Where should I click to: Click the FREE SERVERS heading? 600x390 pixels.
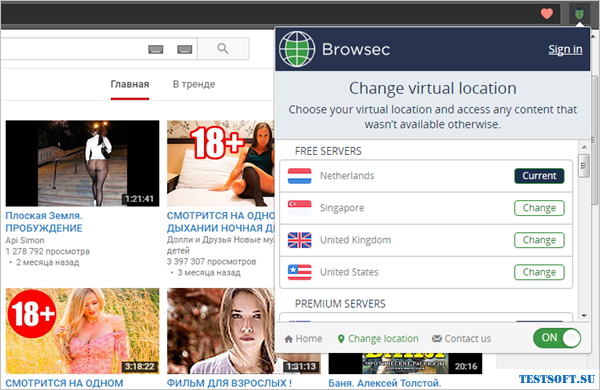click(x=328, y=151)
